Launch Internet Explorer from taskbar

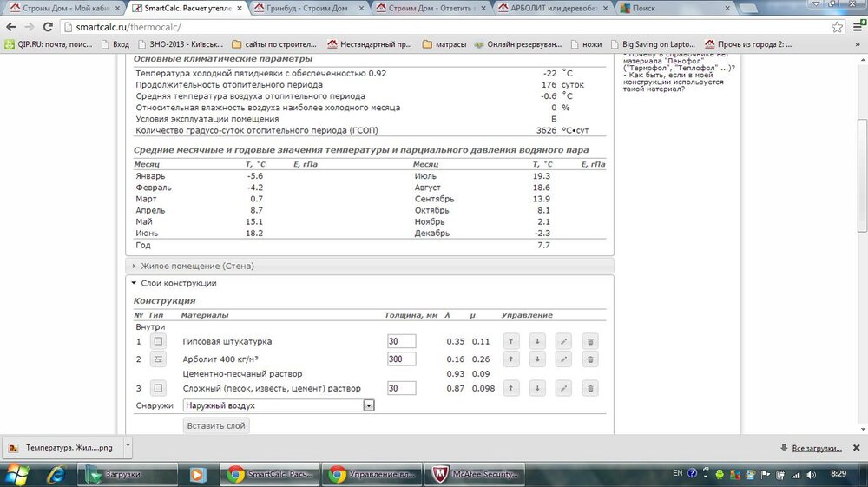click(x=56, y=474)
